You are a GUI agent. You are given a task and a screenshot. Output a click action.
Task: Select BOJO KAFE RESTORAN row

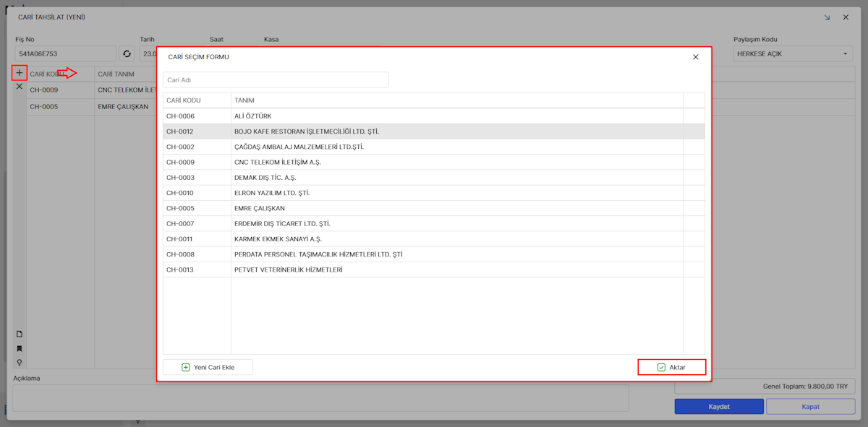click(307, 131)
